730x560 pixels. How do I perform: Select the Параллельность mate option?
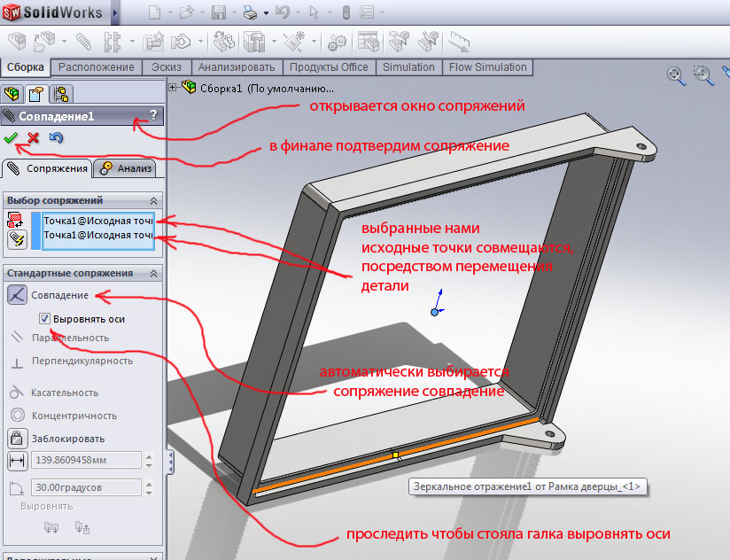coord(70,338)
